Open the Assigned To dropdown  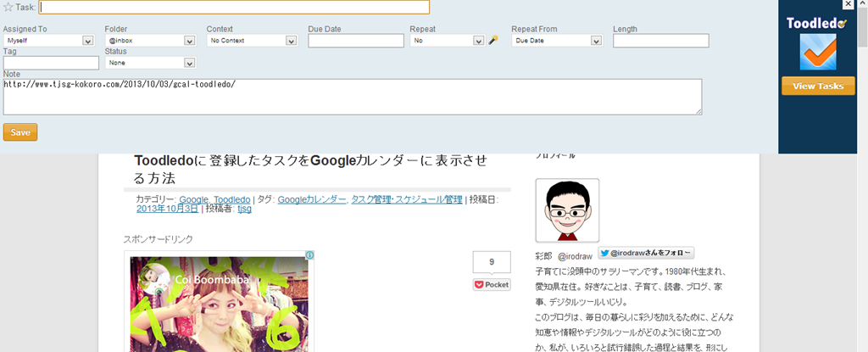pyautogui.click(x=48, y=41)
